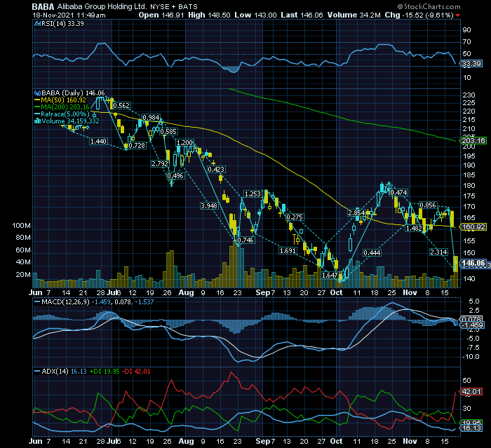Click the 0.423 retracement label

[x=216, y=170]
